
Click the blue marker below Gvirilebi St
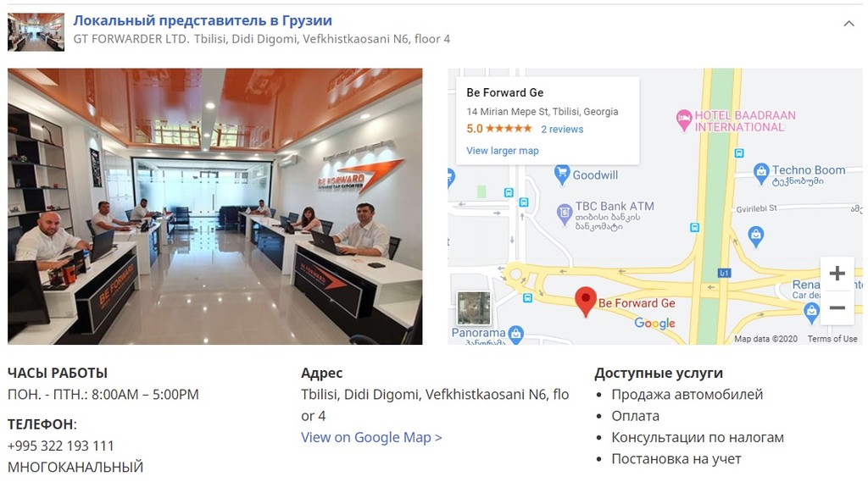tap(755, 235)
